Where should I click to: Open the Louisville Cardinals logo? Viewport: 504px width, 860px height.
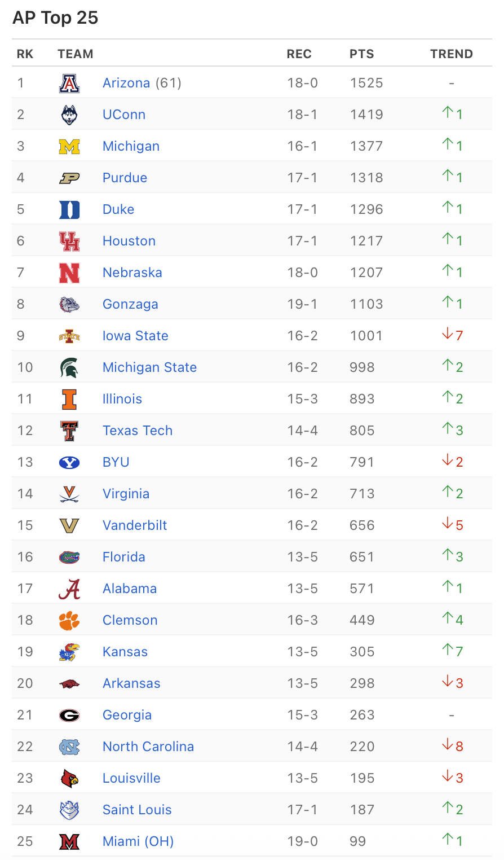pos(69,779)
